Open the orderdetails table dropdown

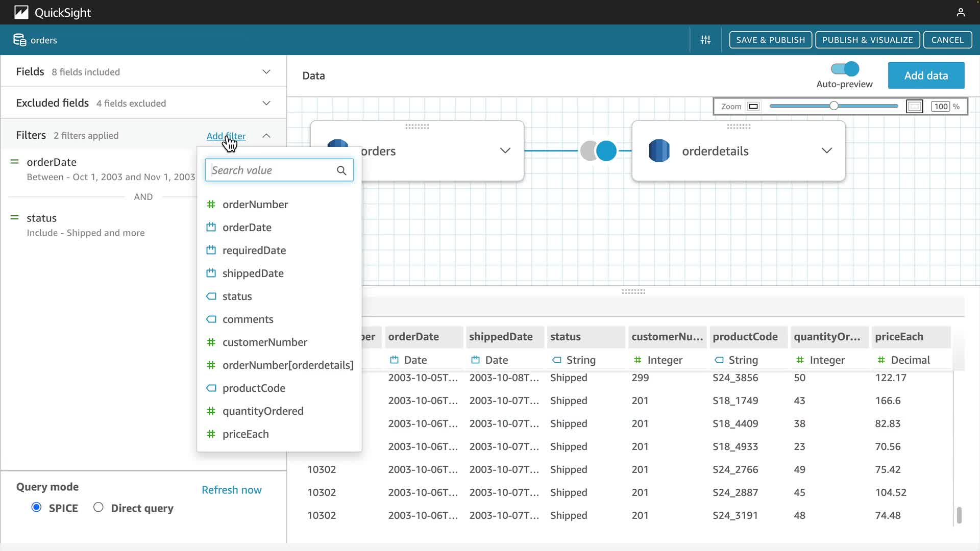(826, 151)
